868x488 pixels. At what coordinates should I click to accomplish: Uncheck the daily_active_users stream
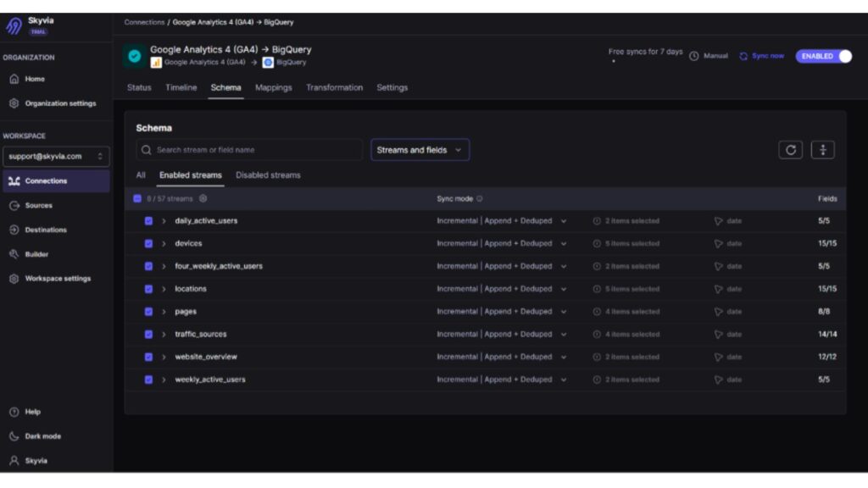[148, 221]
